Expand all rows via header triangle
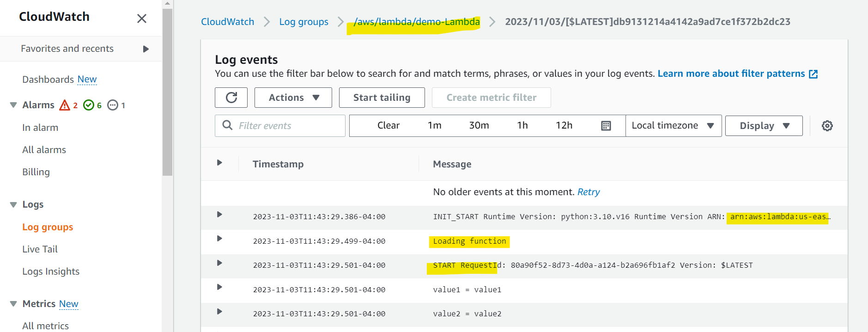Screen dimensions: 868x332 point(219,163)
